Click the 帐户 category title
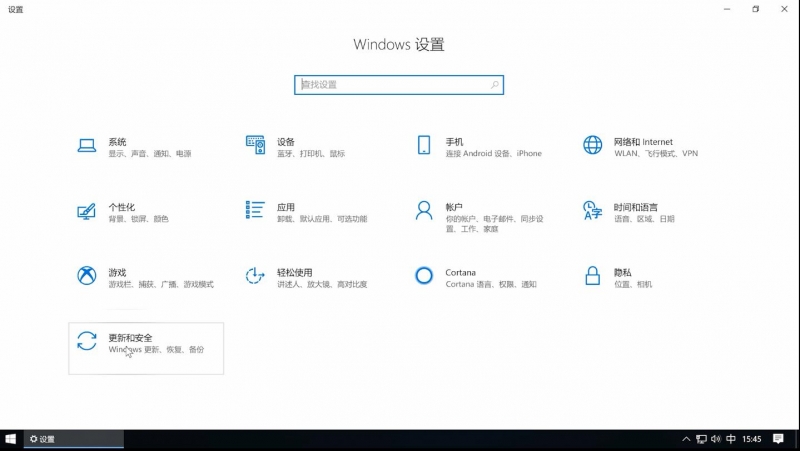The image size is (800, 451). (x=454, y=207)
